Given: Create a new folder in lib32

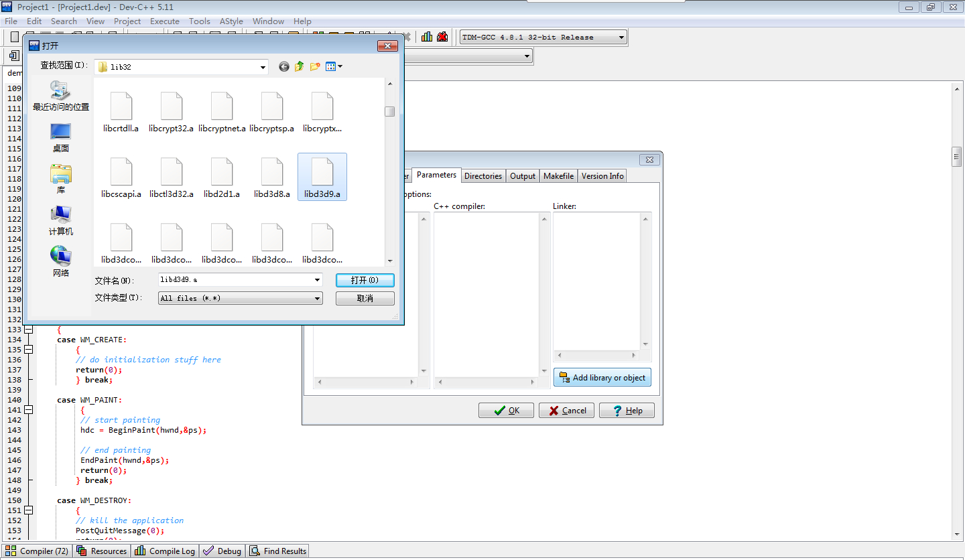Looking at the screenshot, I should [x=315, y=66].
